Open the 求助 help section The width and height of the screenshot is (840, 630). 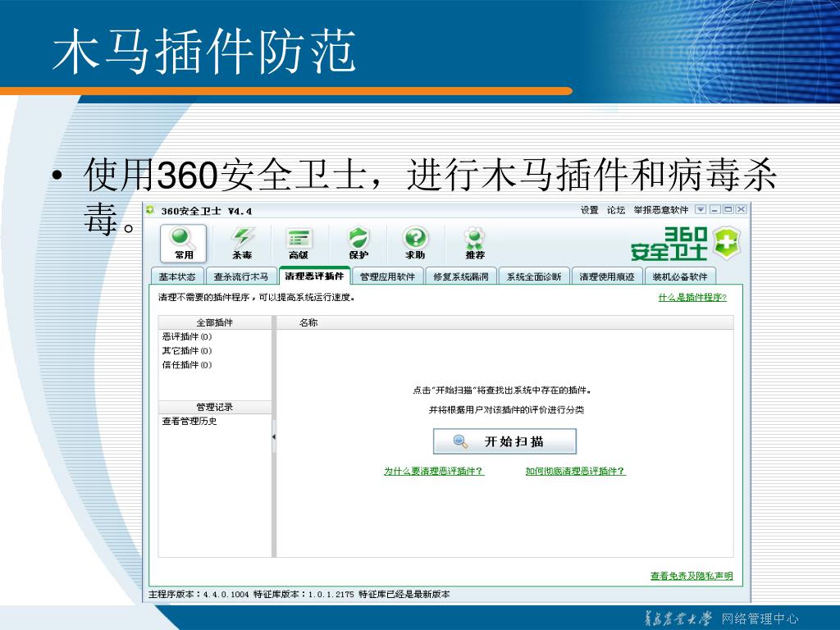[415, 244]
